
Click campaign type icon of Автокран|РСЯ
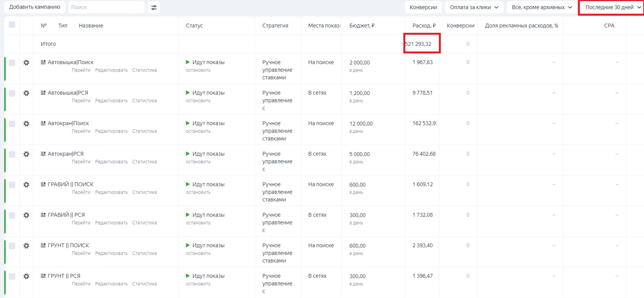(x=43, y=154)
